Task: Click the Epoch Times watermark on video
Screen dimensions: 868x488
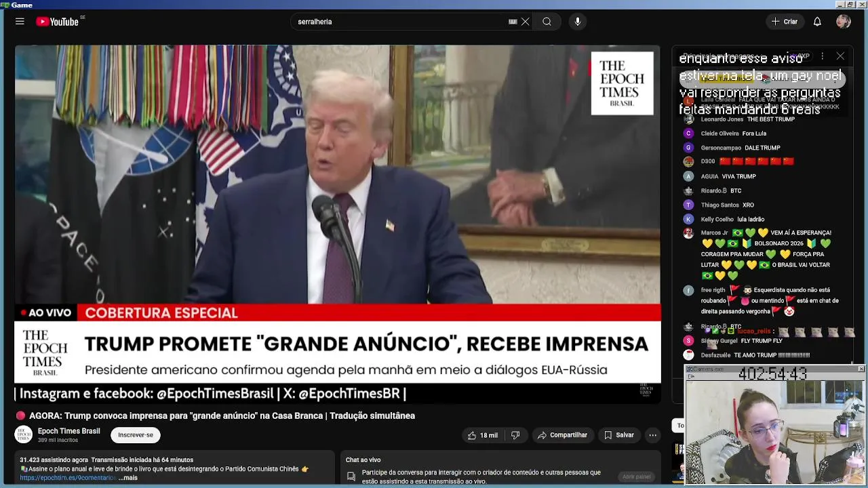Action: click(x=622, y=83)
